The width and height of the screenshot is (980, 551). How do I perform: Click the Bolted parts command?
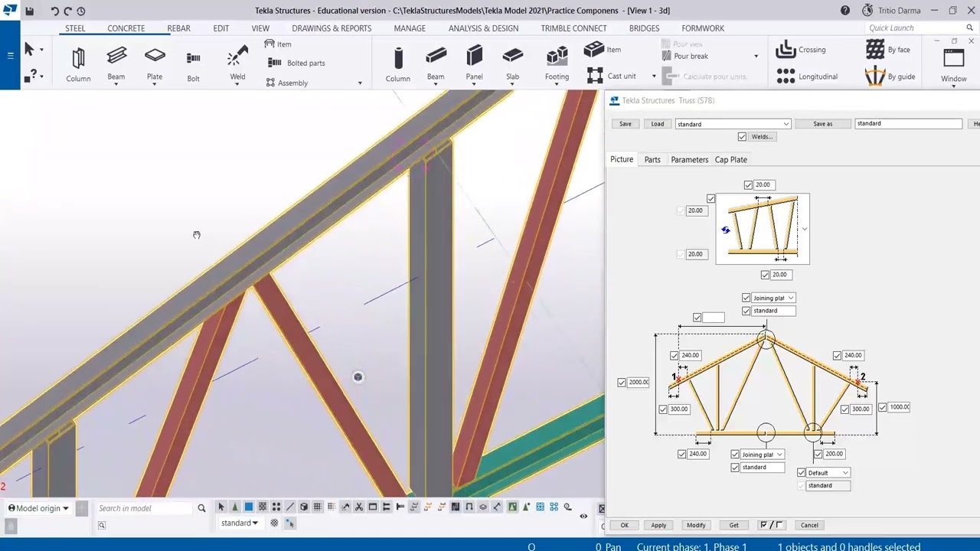(297, 63)
